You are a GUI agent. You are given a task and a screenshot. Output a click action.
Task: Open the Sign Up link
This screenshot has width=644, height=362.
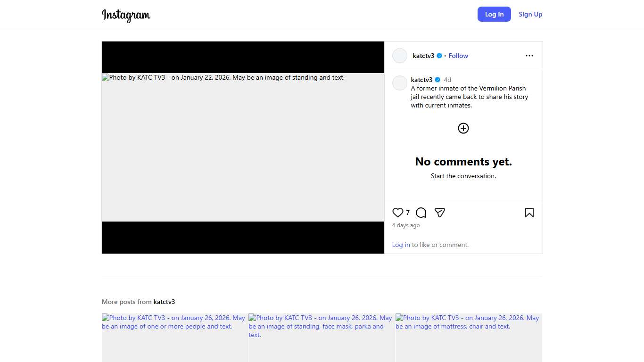tap(530, 14)
